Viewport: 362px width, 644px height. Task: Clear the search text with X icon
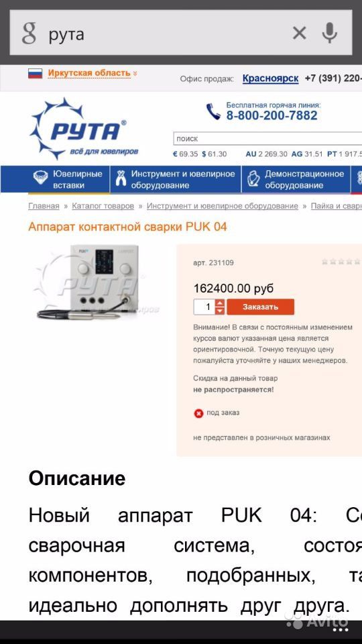(299, 33)
